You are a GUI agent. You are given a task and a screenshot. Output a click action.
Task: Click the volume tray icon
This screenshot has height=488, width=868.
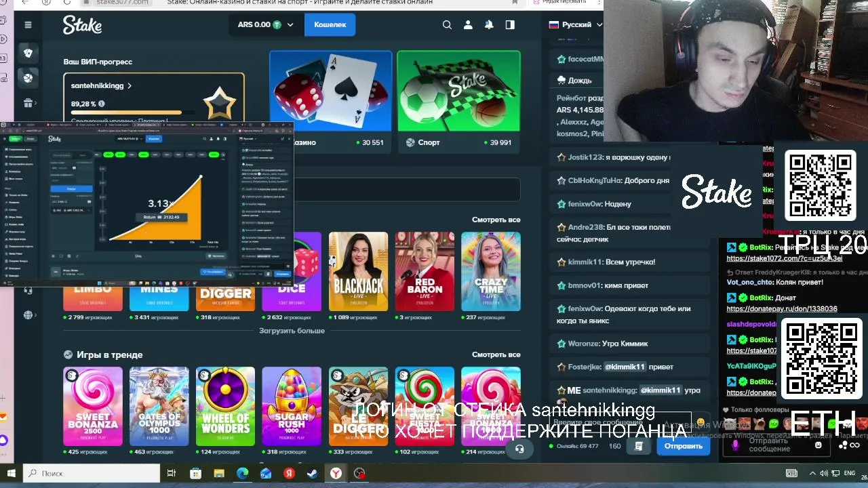[x=824, y=473]
